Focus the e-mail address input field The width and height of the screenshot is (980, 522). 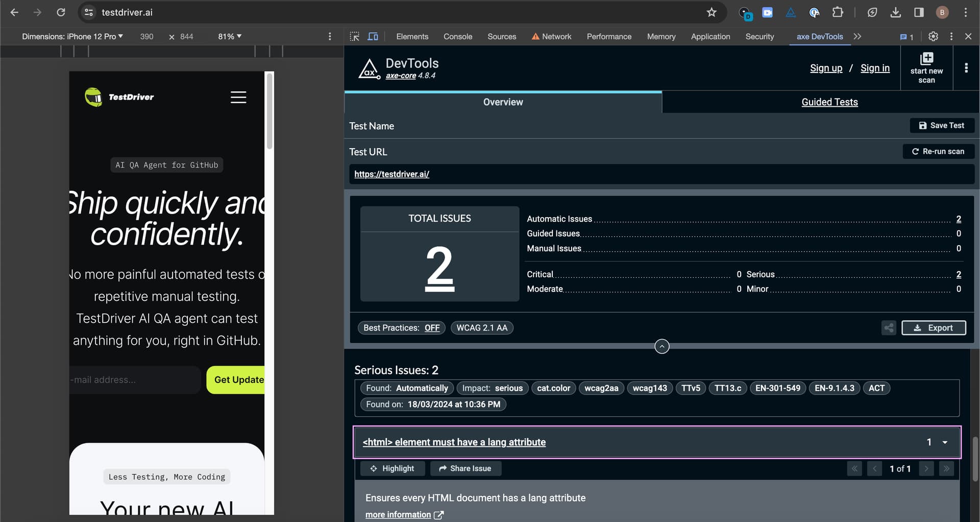tap(135, 380)
